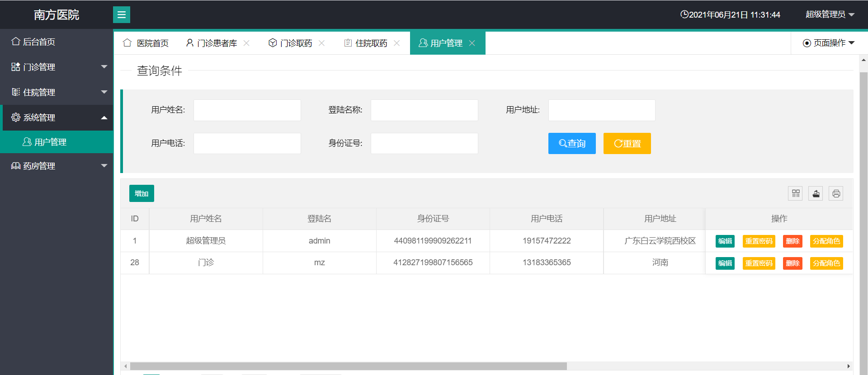Click the 用户地址 input field
The width and height of the screenshot is (868, 375).
602,110
